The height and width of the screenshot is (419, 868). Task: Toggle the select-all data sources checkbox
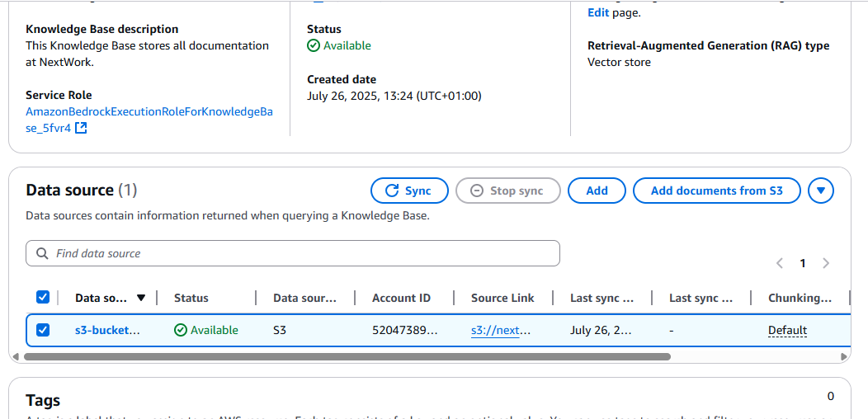(43, 298)
